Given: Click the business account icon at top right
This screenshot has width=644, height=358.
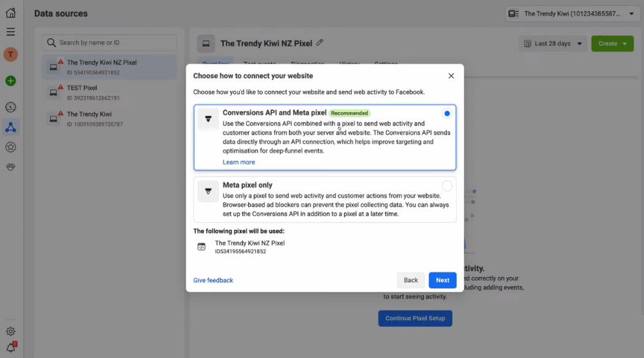Looking at the screenshot, I should pyautogui.click(x=513, y=14).
